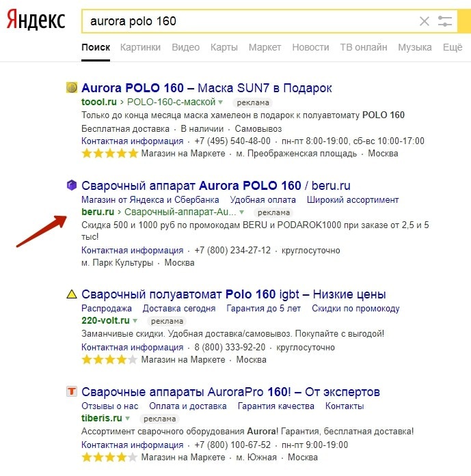
Task: Open the Маркет tab
Action: point(265,47)
